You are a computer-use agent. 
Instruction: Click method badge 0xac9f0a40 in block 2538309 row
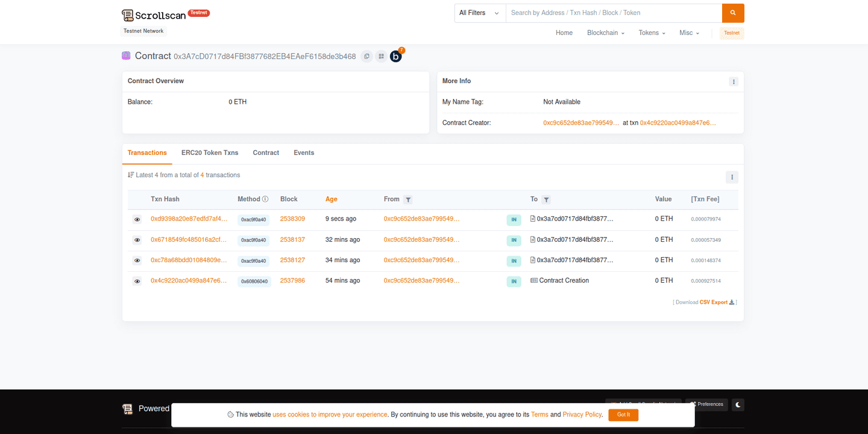254,220
